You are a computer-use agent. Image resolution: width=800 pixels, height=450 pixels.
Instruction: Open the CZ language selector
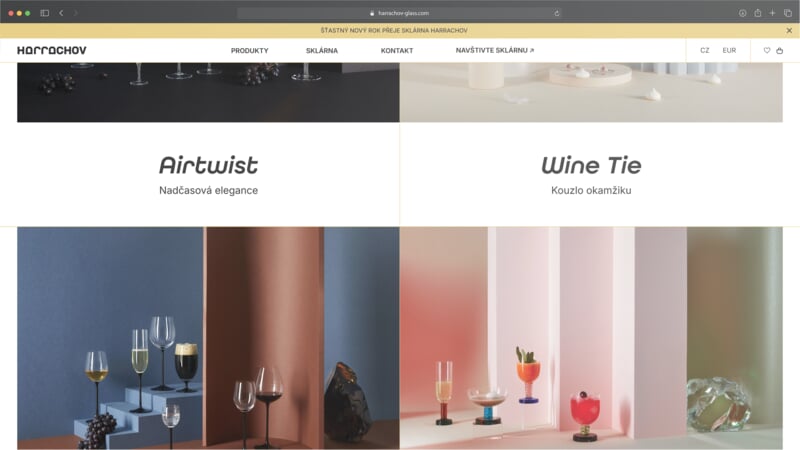pos(705,51)
